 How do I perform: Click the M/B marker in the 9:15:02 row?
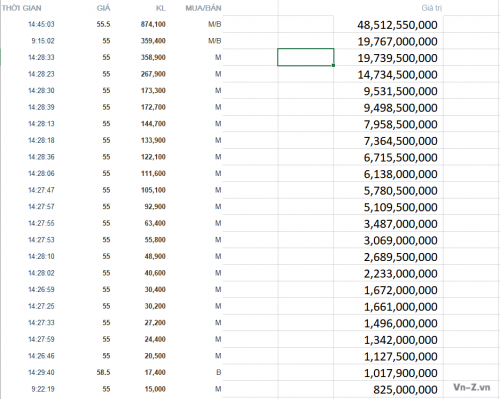(215, 41)
